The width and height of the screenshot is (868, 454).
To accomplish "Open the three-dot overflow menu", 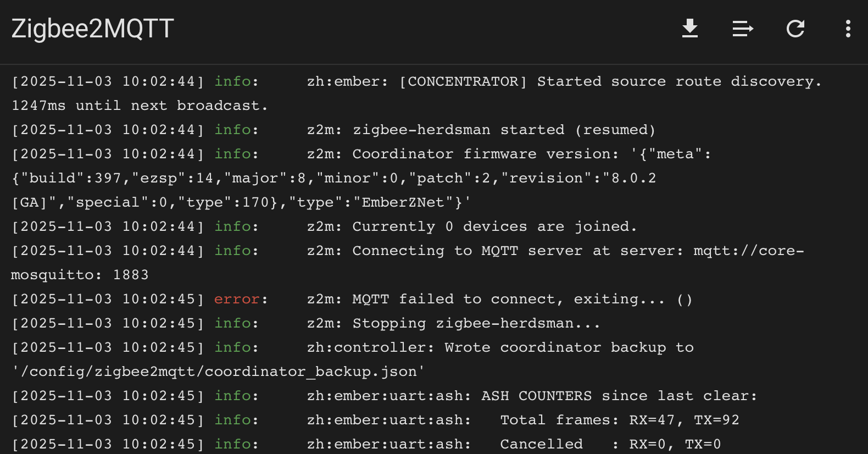I will point(848,29).
